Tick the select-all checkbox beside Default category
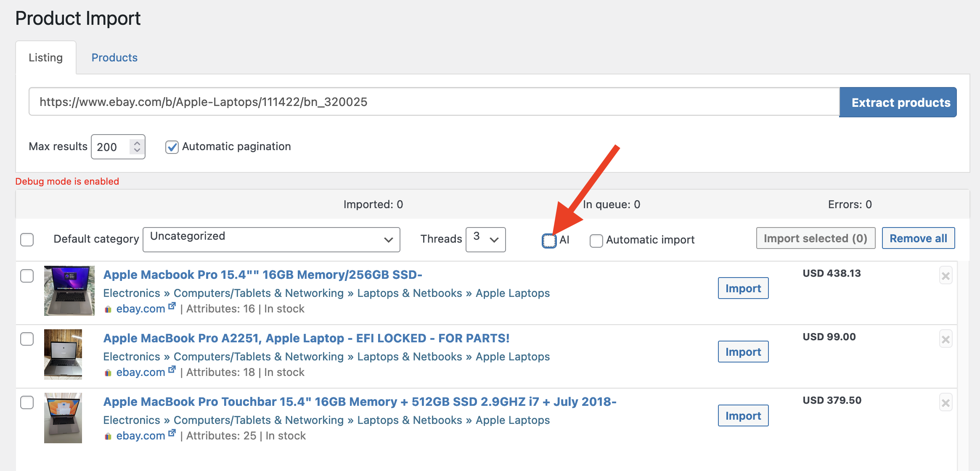Screen dimensions: 980x471 click(27, 240)
